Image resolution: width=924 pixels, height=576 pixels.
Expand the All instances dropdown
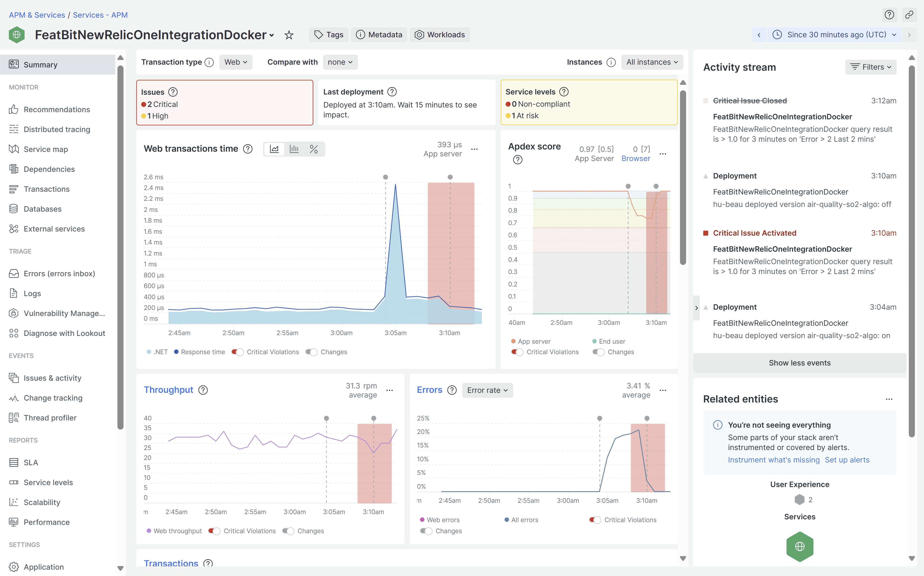[652, 62]
